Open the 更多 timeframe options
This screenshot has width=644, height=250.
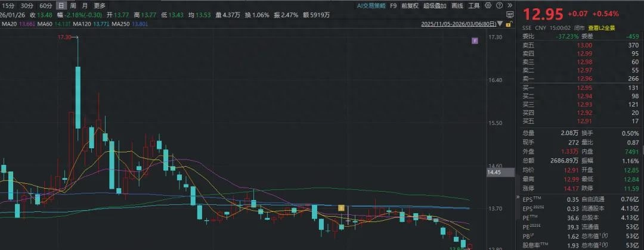click(100, 6)
